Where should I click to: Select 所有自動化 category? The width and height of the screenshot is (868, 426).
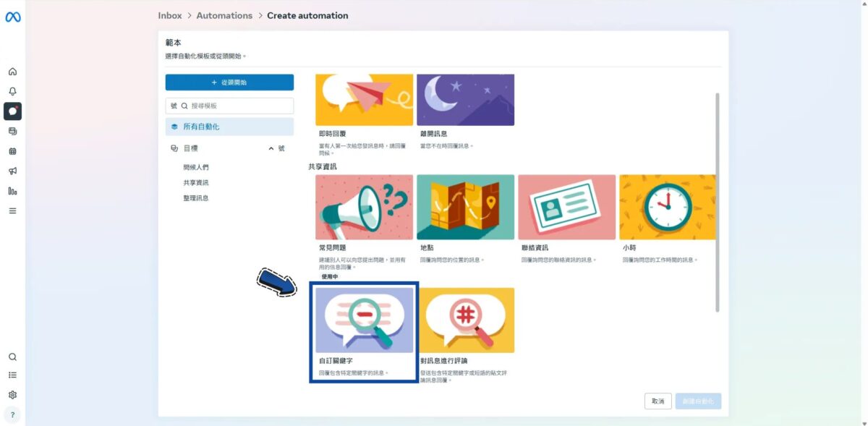pos(229,127)
